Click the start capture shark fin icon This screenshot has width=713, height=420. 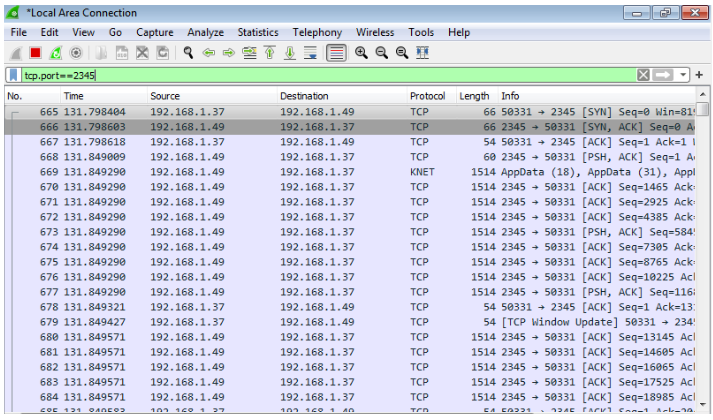coord(16,53)
